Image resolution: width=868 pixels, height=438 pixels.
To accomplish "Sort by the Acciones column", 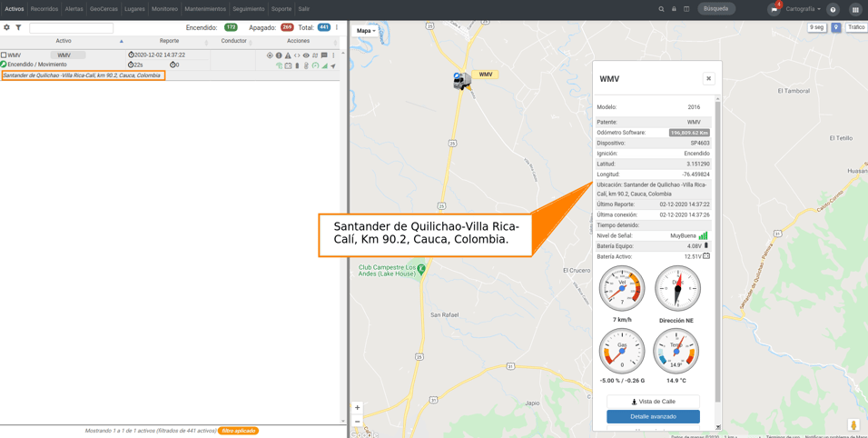I will (299, 41).
